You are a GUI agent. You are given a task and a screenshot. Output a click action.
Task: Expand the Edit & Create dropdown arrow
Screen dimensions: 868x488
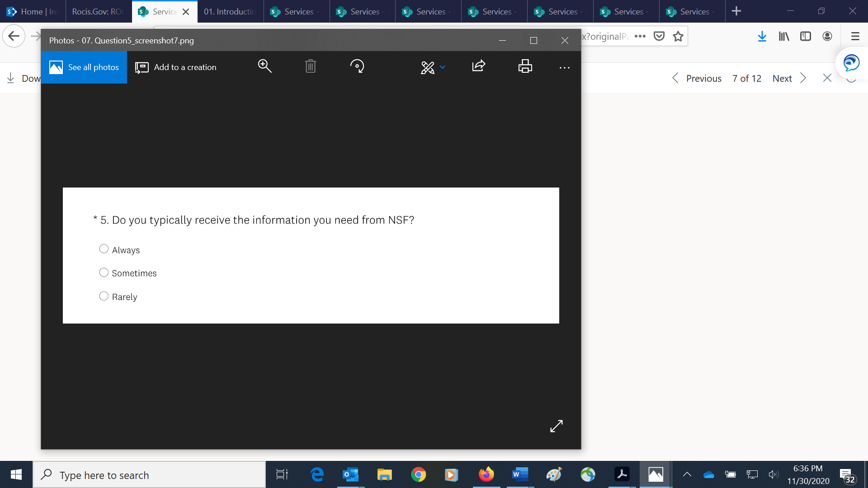[443, 67]
